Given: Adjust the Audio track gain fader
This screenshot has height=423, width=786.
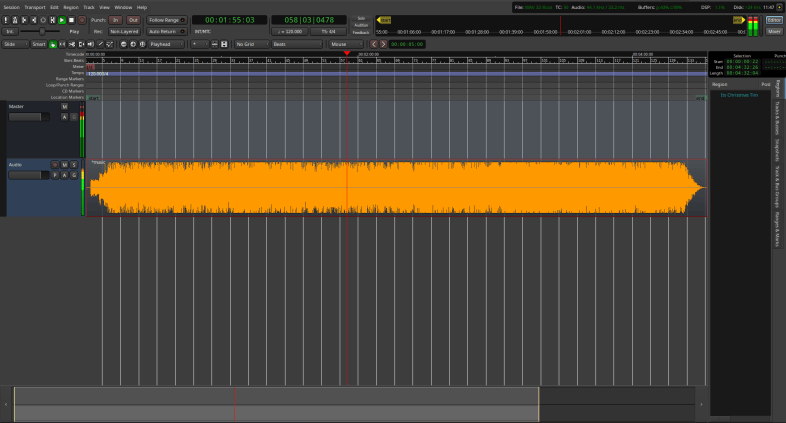Looking at the screenshot, I should pos(28,176).
